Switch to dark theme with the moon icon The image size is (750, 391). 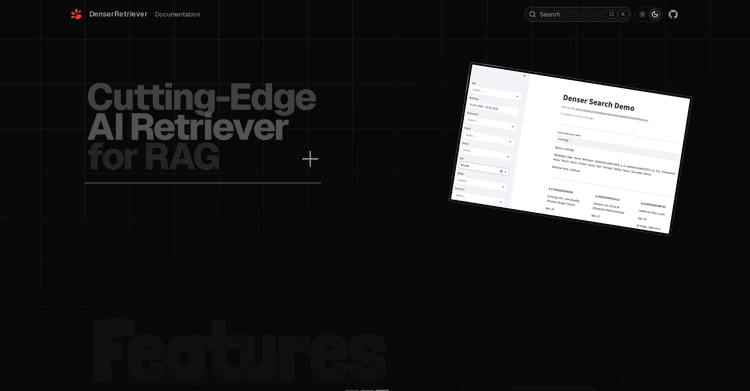[655, 14]
